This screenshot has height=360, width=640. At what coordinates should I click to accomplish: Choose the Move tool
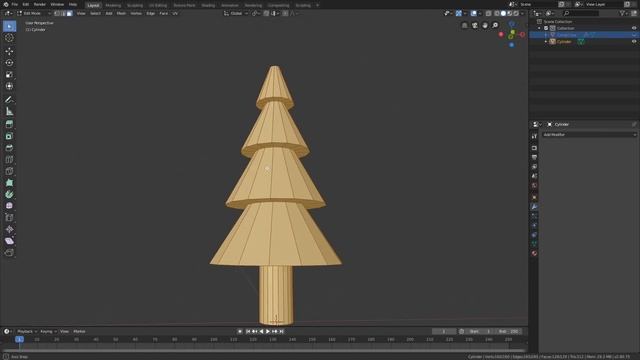(x=9, y=51)
